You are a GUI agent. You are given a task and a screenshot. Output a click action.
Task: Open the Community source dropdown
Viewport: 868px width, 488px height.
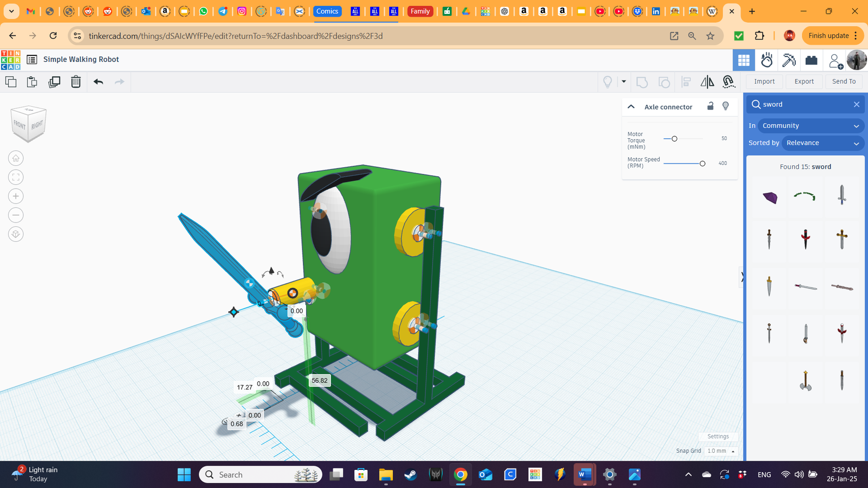(x=810, y=126)
